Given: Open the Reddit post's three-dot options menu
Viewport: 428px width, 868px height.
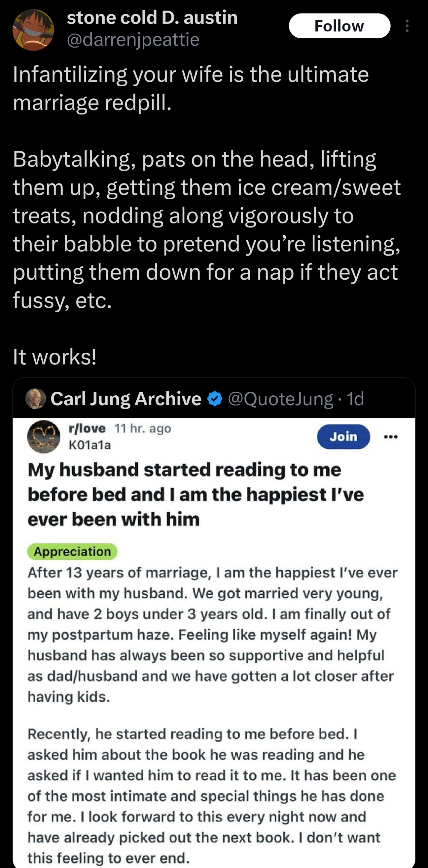Looking at the screenshot, I should [x=391, y=437].
